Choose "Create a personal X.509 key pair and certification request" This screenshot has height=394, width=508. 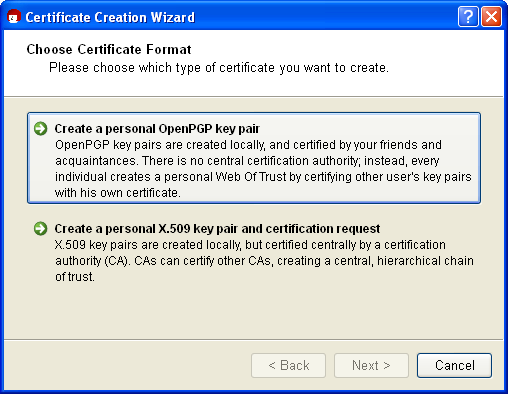click(x=217, y=229)
